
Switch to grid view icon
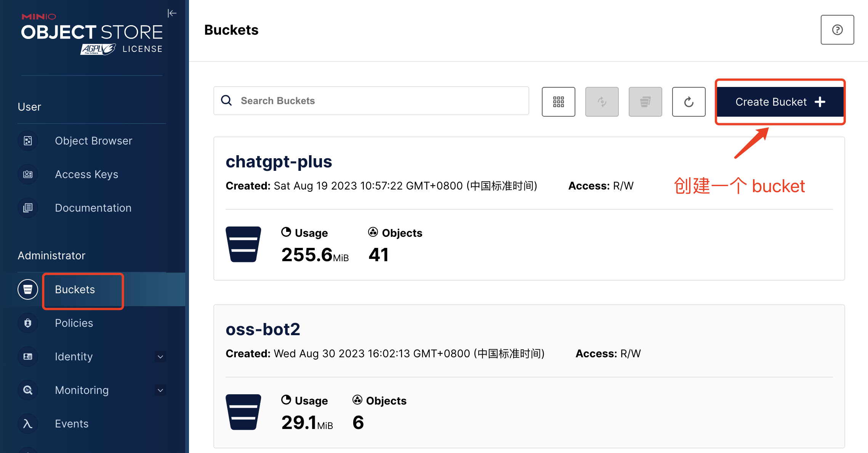coord(558,102)
